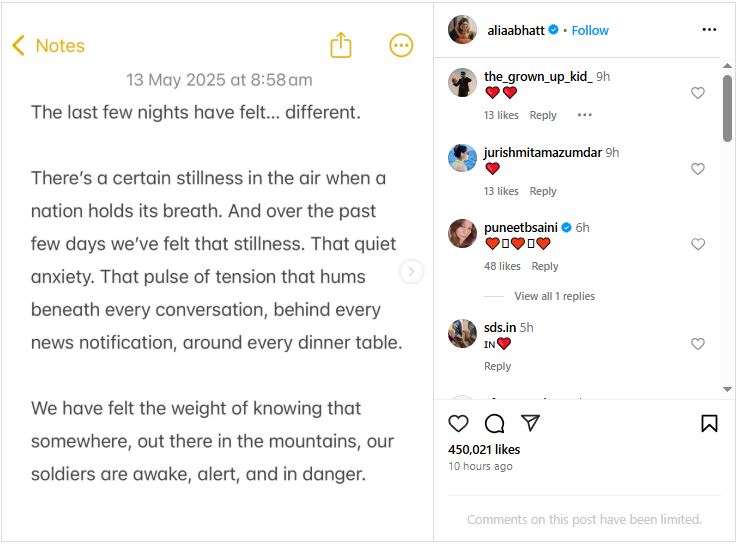Go to next slide with carousel arrow
Image resolution: width=736 pixels, height=544 pixels.
point(411,271)
